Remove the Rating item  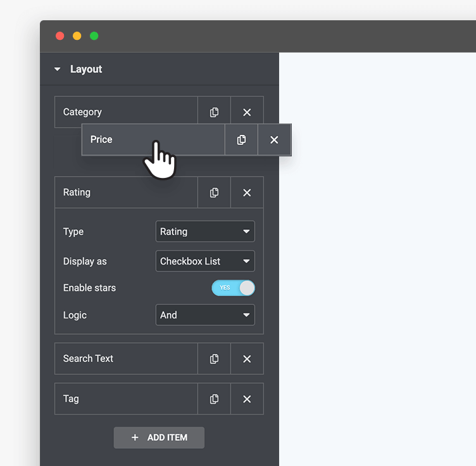click(x=247, y=192)
